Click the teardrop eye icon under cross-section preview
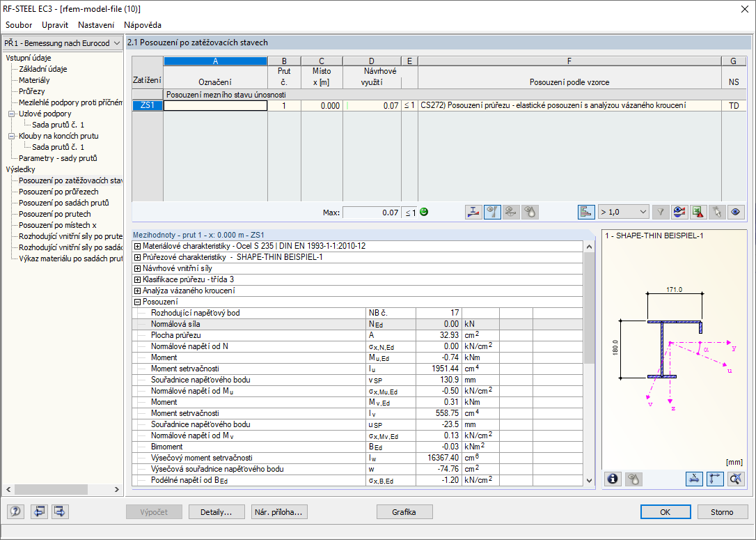This screenshot has height=540, width=756. [x=633, y=479]
